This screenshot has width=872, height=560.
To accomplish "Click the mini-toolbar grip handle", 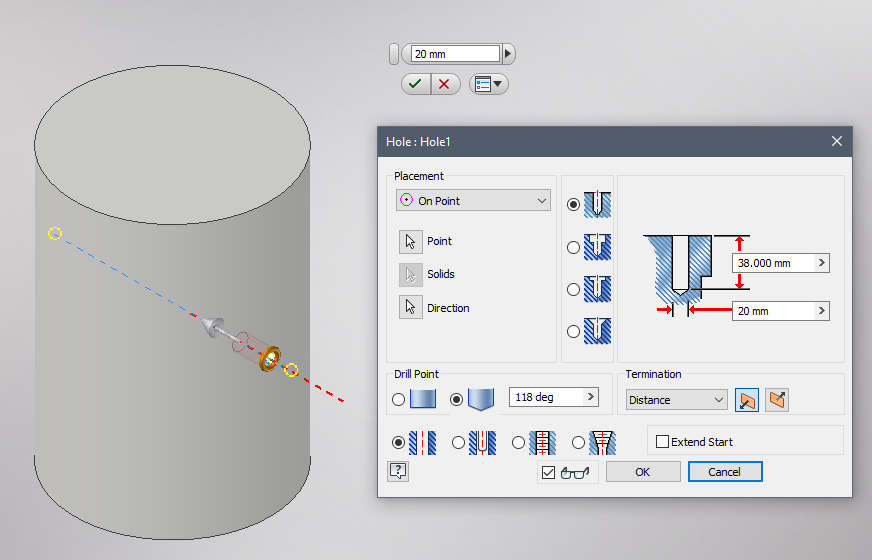I will [x=394, y=54].
